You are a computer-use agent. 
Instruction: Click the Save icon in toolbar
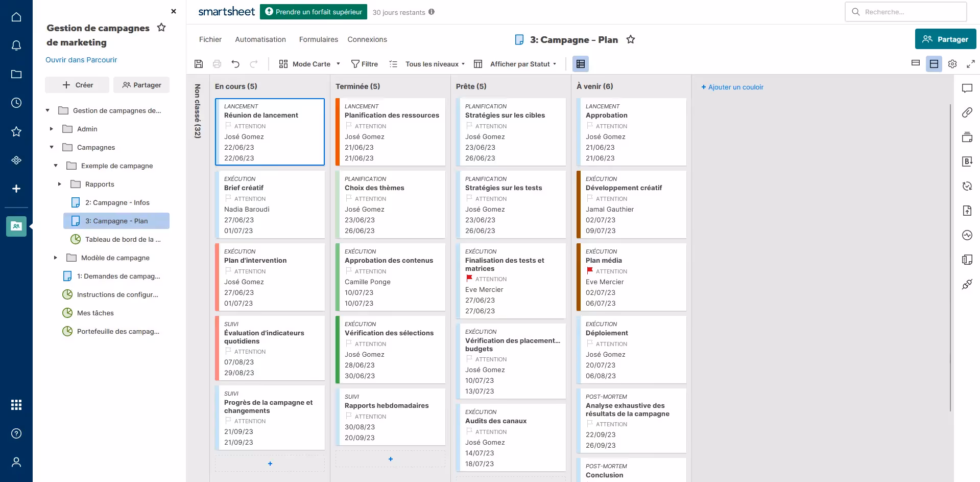click(x=199, y=64)
